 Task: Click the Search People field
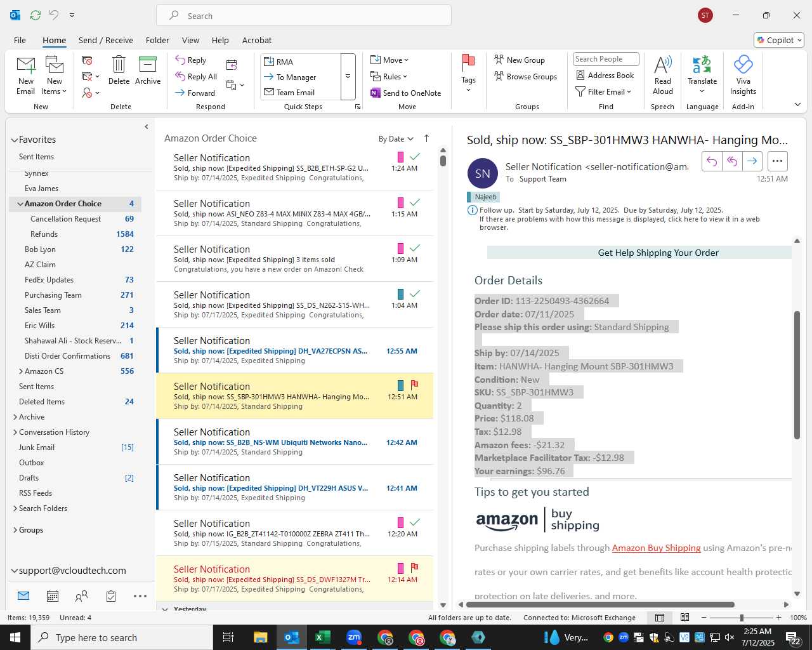pyautogui.click(x=606, y=59)
